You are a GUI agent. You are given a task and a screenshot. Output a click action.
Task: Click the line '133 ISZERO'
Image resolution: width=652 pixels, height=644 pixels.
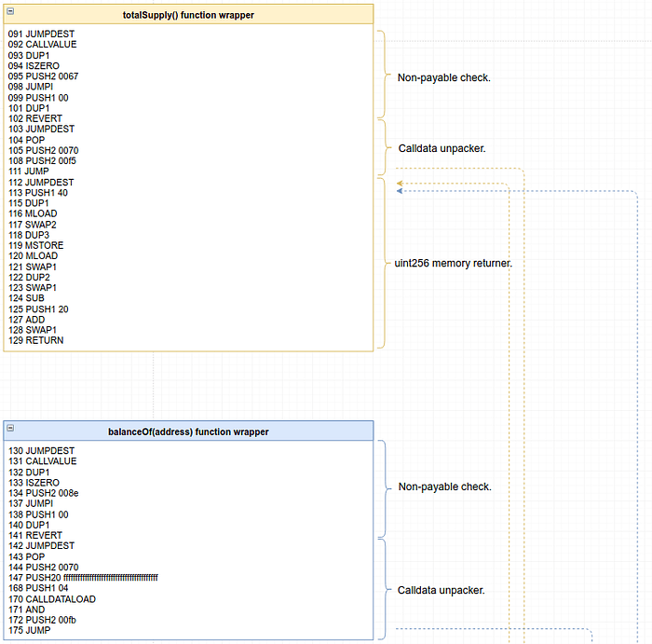34,483
